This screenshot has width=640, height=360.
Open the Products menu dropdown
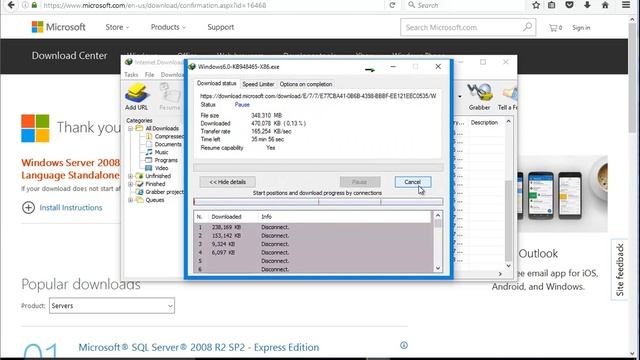(168, 27)
